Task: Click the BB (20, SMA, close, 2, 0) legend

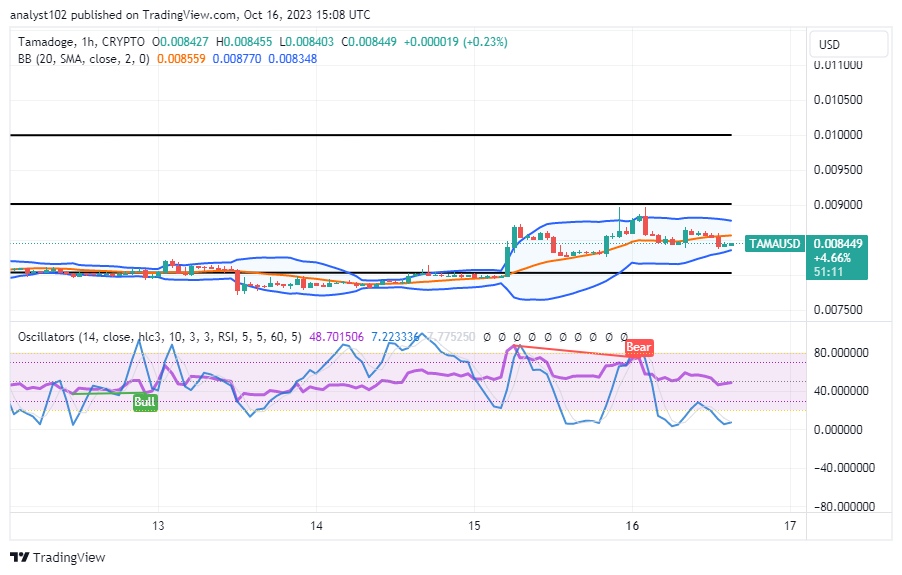Action: (x=83, y=59)
